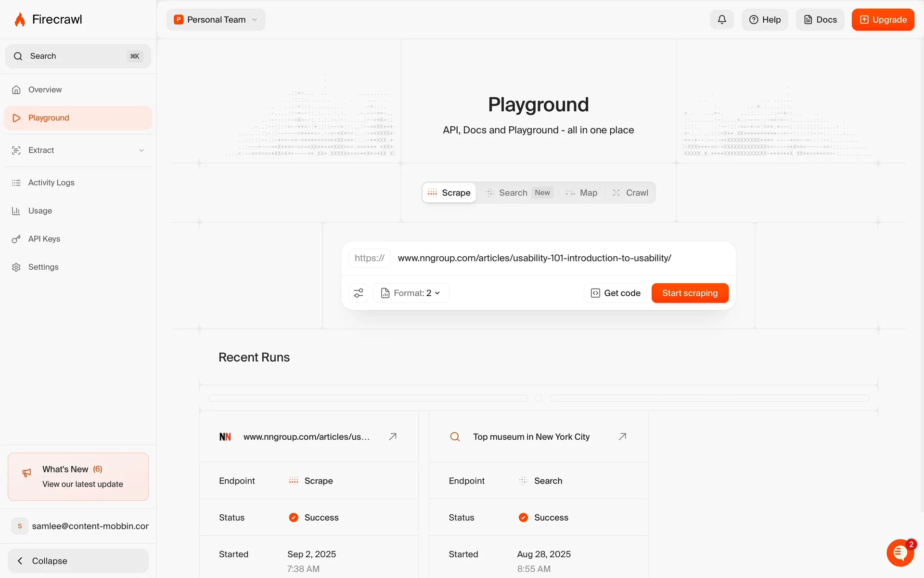924x578 pixels.
Task: Click the Start scraping button
Action: (690, 293)
